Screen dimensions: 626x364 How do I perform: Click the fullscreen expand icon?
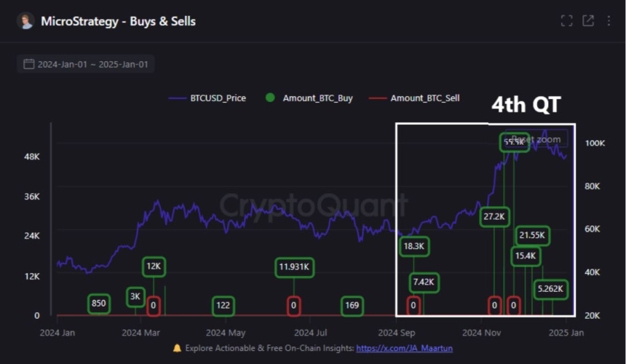[566, 21]
